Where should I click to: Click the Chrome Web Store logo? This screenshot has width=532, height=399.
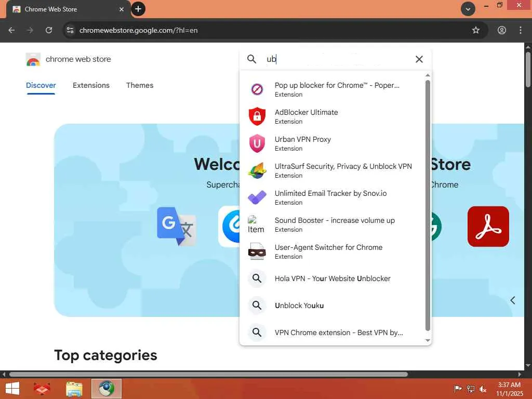[33, 59]
